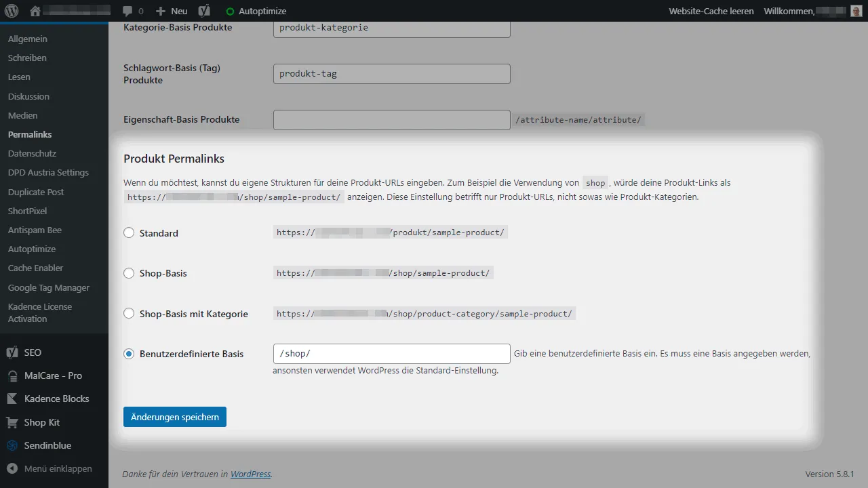Viewport: 868px width, 488px height.
Task: Open Kadence License Activation page
Action: tap(40, 312)
